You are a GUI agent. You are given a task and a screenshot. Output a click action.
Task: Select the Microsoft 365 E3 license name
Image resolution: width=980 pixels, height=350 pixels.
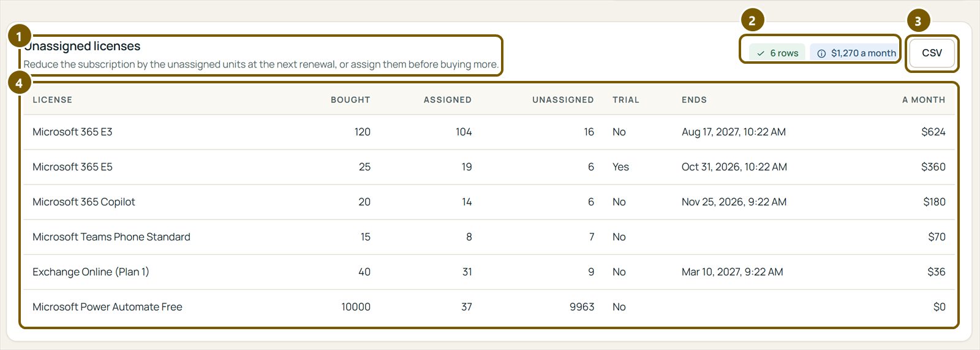pyautogui.click(x=72, y=132)
